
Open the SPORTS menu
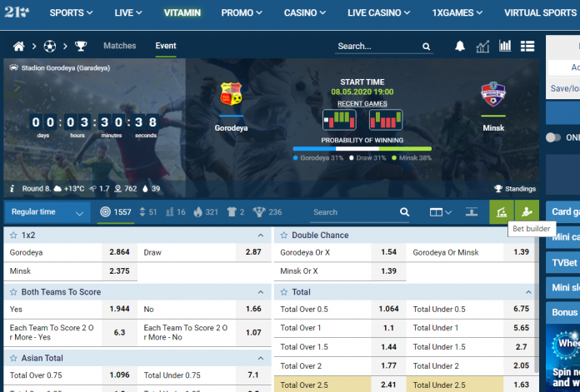tap(71, 13)
